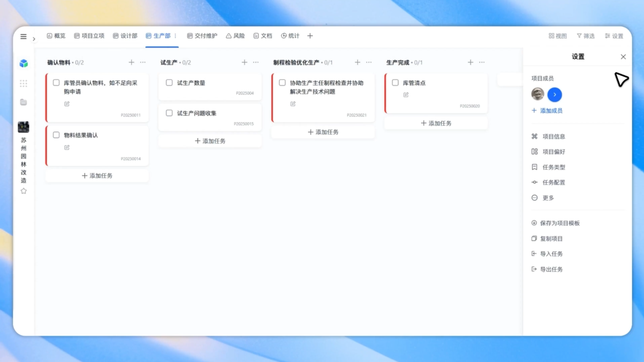Screen dimensions: 644x362
Task: Expand the sidebar with the chevron arrow
Action: (34, 39)
